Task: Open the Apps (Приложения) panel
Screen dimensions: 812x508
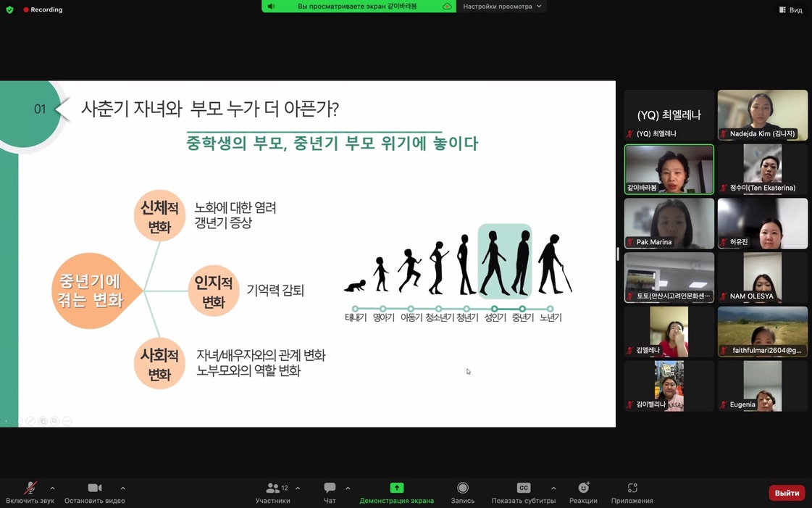Action: click(x=632, y=488)
